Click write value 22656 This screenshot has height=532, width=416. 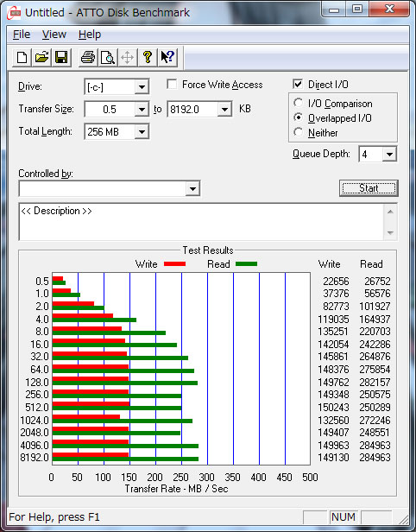(336, 282)
